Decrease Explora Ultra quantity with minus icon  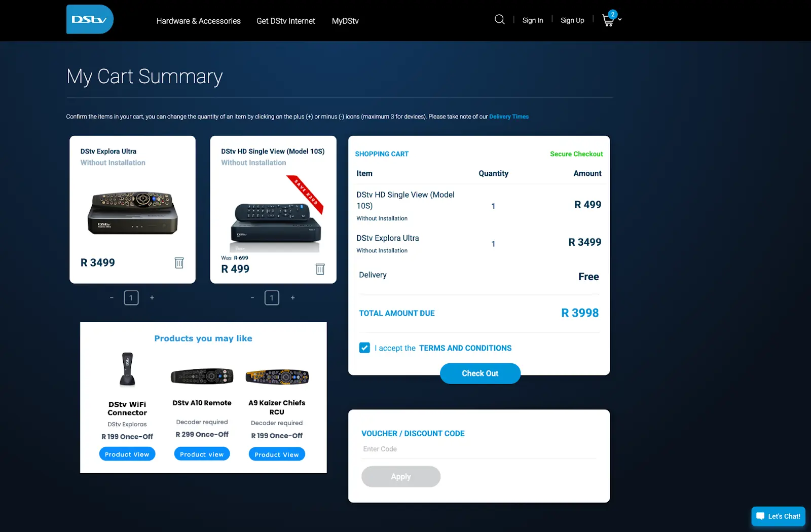(x=112, y=297)
